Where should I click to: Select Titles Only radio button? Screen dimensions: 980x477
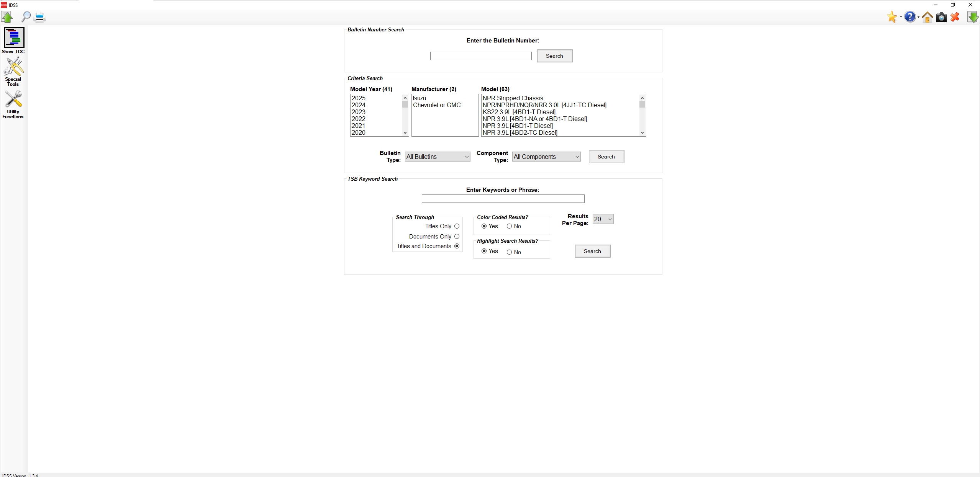457,226
